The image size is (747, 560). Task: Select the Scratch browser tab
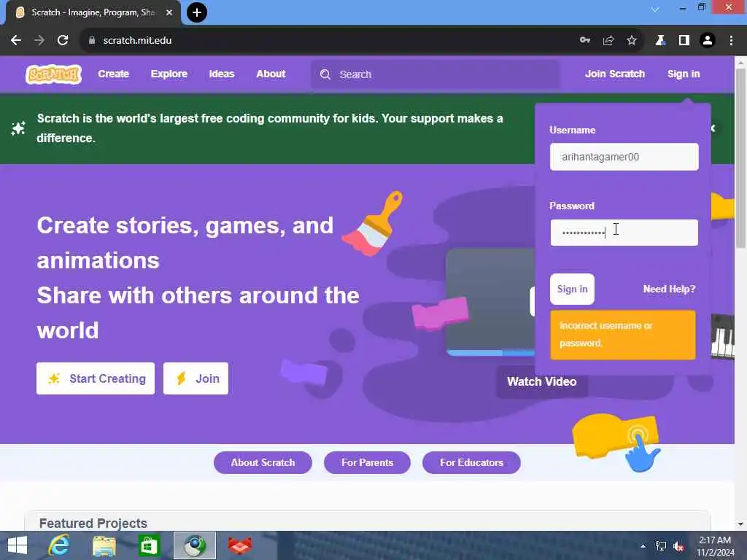pyautogui.click(x=93, y=12)
